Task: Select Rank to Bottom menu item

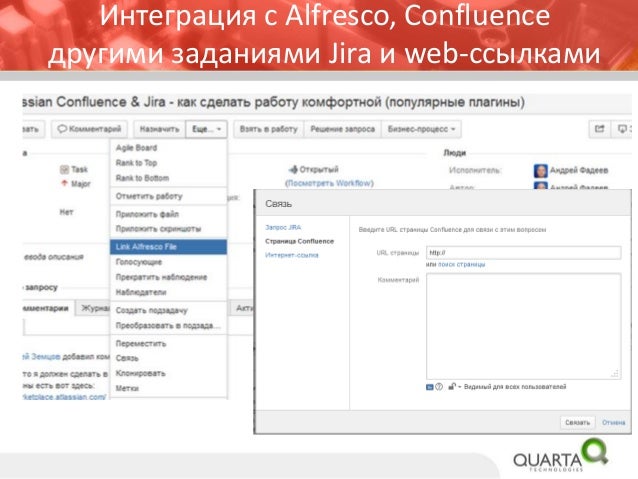Action: (168, 178)
